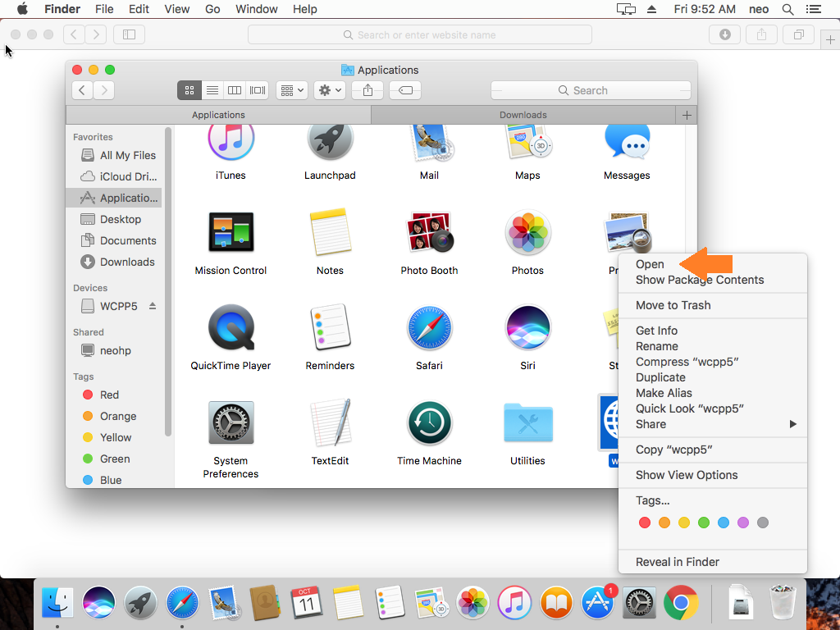The image size is (840, 630).
Task: Go forward in Finder window
Action: pos(104,90)
